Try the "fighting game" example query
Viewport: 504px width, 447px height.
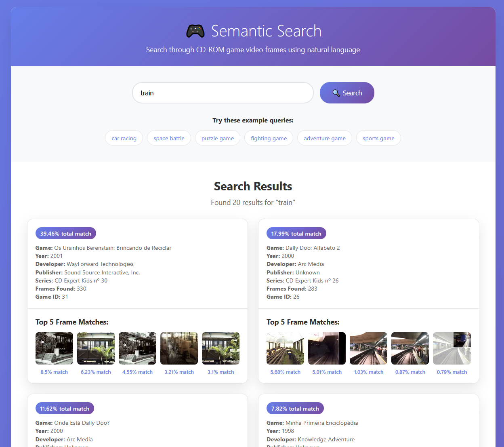tap(269, 138)
